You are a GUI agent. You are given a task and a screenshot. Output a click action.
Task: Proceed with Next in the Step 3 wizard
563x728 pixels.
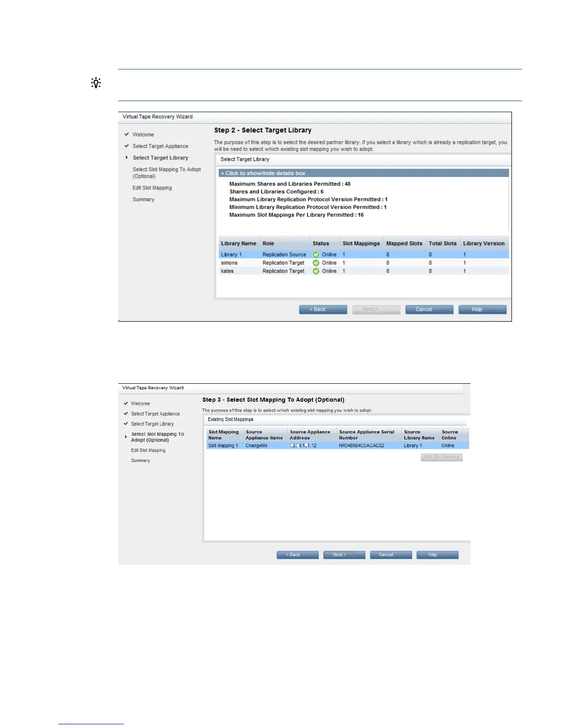344,555
